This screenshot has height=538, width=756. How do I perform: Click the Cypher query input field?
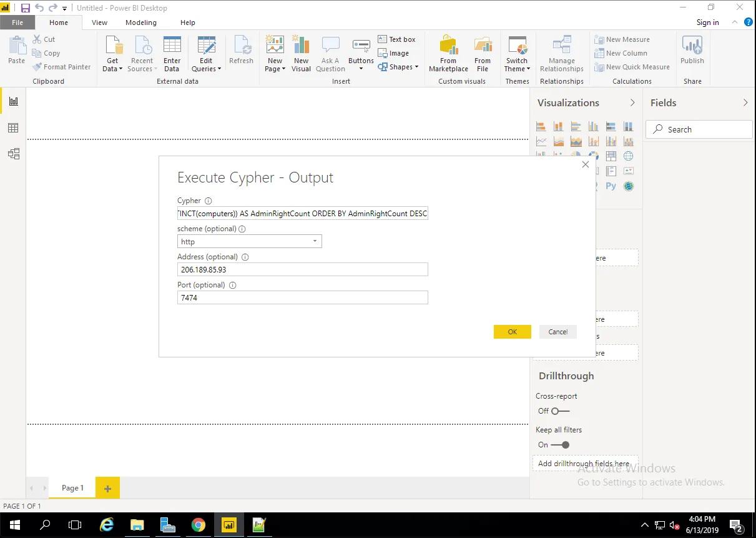pos(303,213)
